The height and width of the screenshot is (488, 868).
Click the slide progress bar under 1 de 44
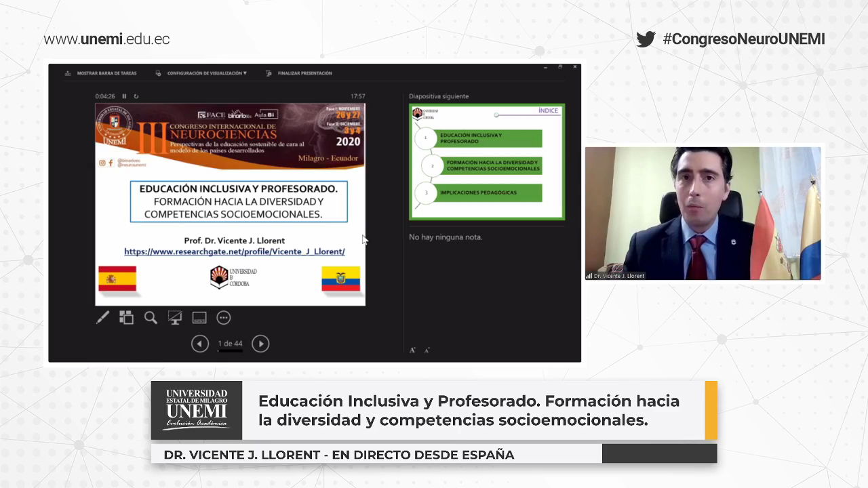coord(230,351)
